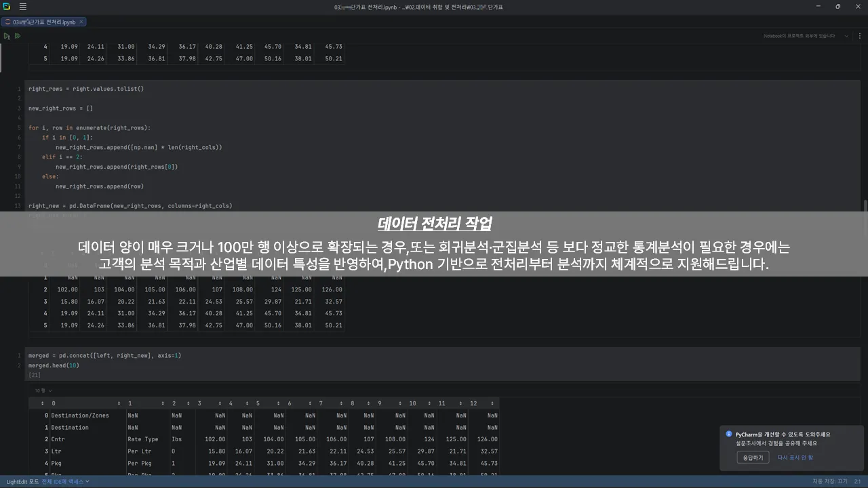Viewport: 868px width, 488px height.
Task: Sort by column 1 header in merged table
Action: pyautogui.click(x=148, y=403)
